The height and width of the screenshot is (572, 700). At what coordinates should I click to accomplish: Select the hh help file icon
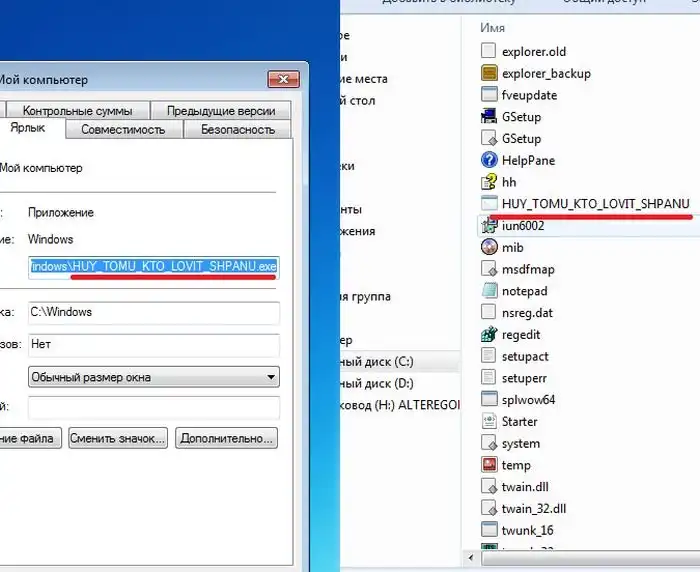489,182
